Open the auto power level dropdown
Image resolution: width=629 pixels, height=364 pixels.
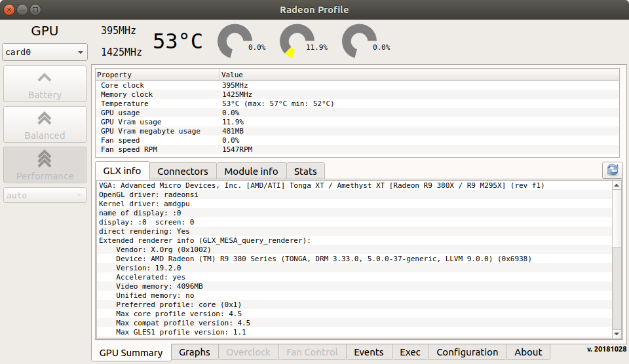45,195
